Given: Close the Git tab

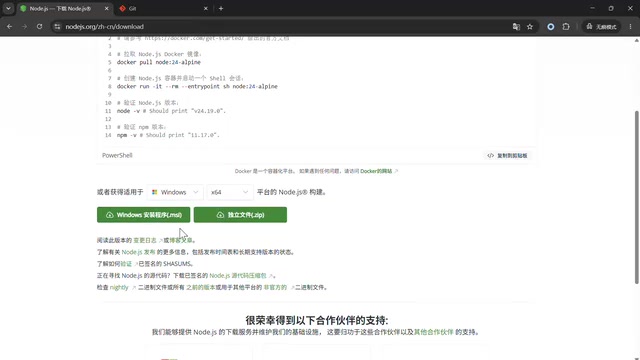Looking at the screenshot, I should pyautogui.click(x=206, y=9).
